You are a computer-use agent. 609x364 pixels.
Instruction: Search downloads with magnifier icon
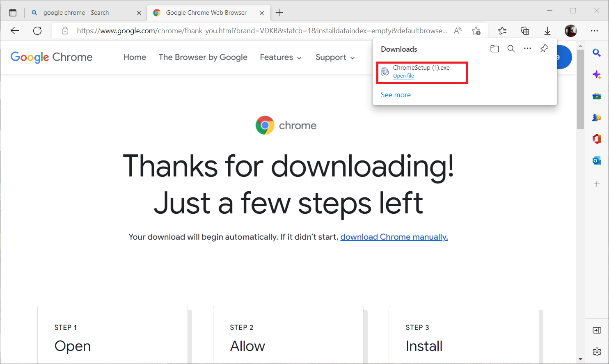click(x=511, y=49)
